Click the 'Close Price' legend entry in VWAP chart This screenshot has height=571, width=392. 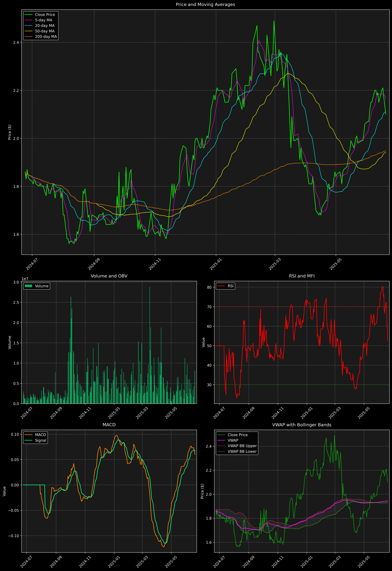233,435
